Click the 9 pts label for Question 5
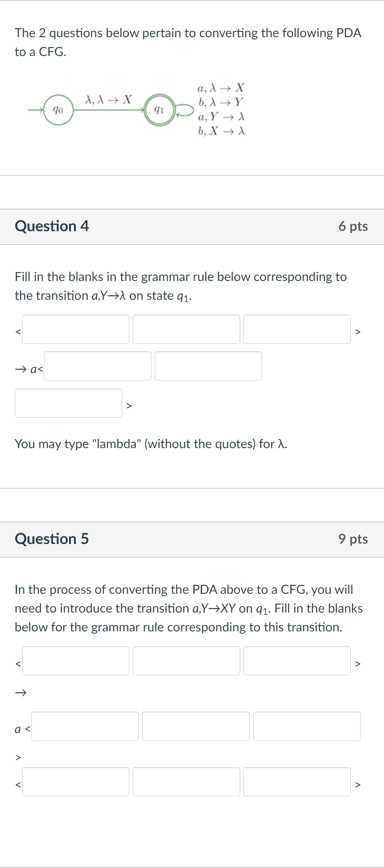 354,539
